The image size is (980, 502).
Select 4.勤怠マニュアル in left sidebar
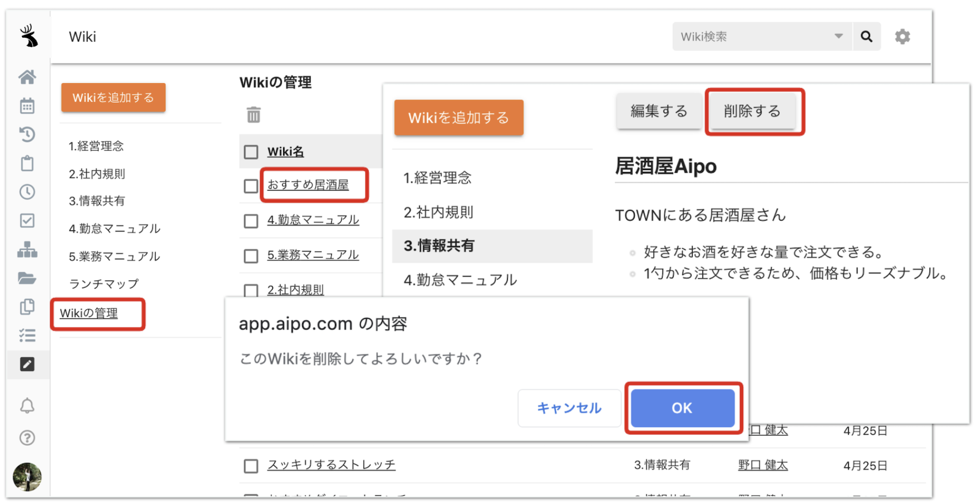pyautogui.click(x=114, y=229)
